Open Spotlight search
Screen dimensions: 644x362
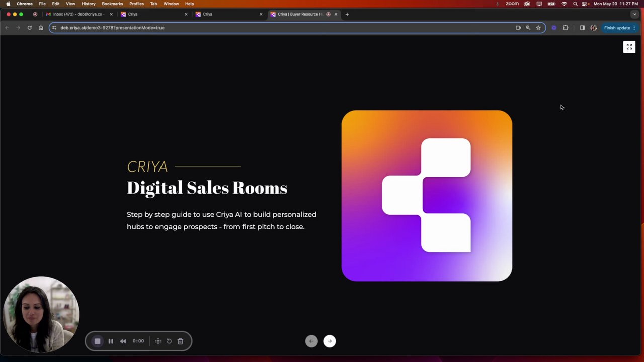pyautogui.click(x=575, y=4)
